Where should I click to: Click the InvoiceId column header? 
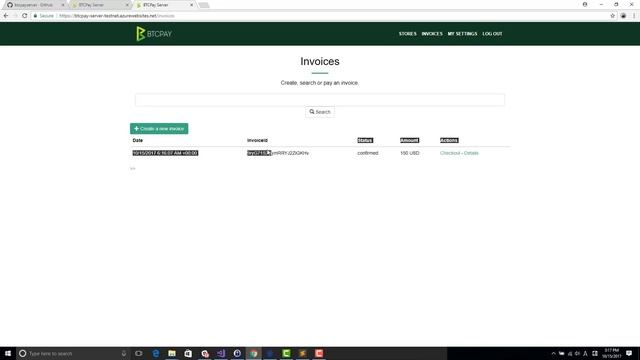[x=257, y=140]
